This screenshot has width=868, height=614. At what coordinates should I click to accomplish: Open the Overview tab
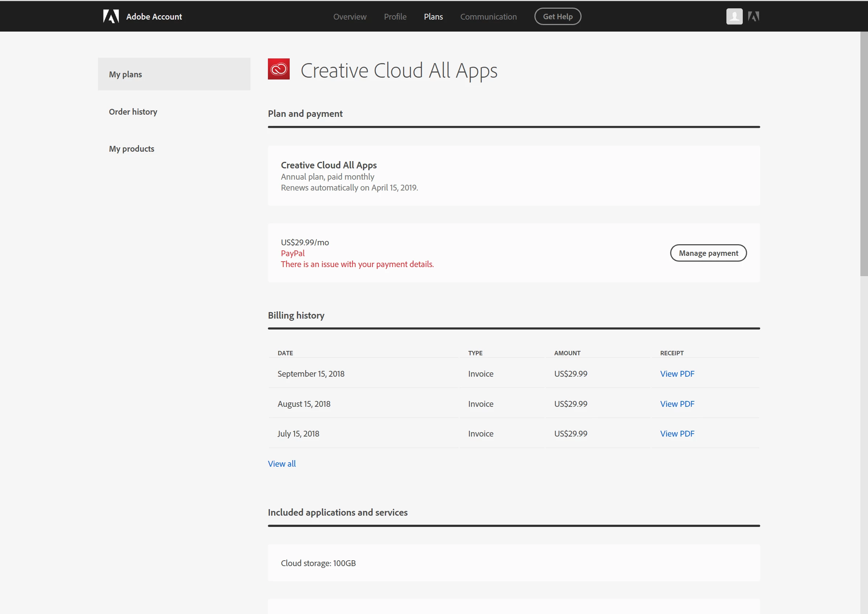350,17
